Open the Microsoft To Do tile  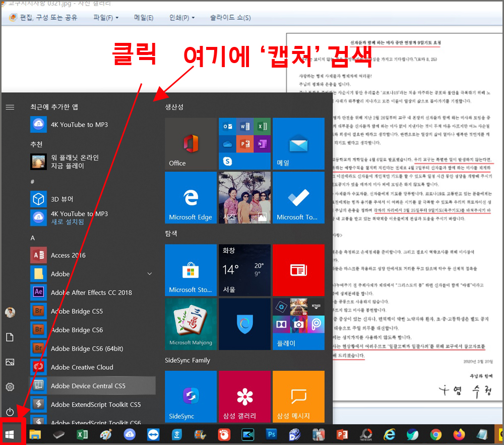coord(298,198)
